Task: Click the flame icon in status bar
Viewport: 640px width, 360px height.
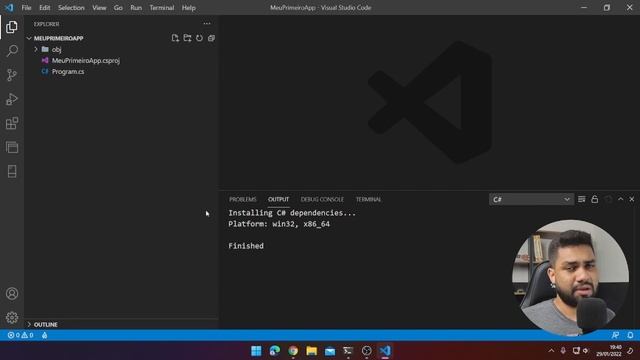Action: click(x=44, y=335)
